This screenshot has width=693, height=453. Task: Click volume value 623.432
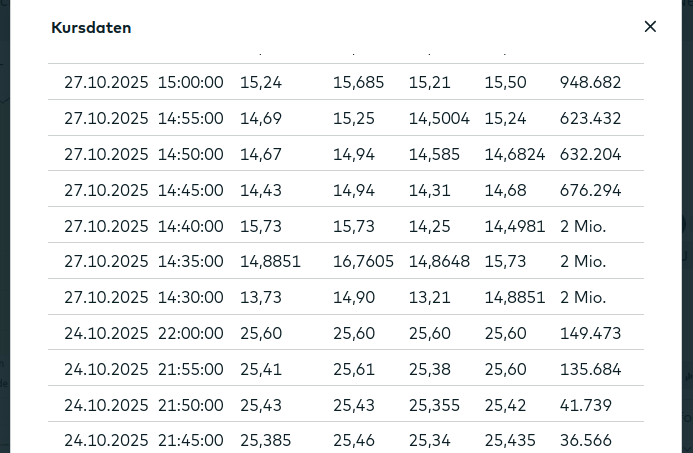[x=590, y=118]
